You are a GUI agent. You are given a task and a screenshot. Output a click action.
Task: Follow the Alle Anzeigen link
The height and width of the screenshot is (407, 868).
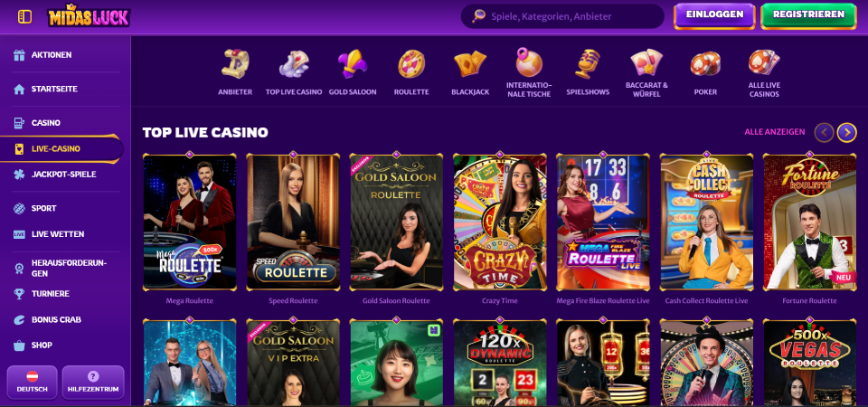pos(775,132)
